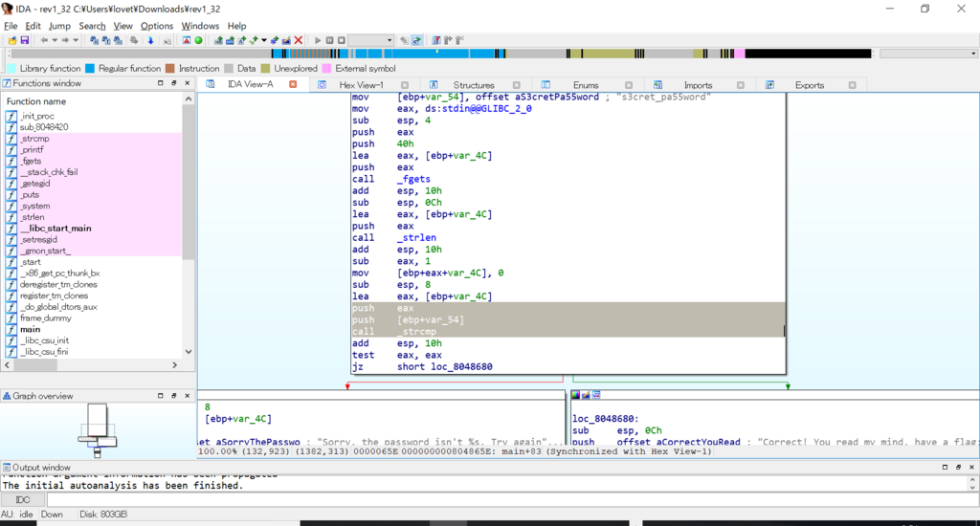Select the _strcmp function in the list

34,138
